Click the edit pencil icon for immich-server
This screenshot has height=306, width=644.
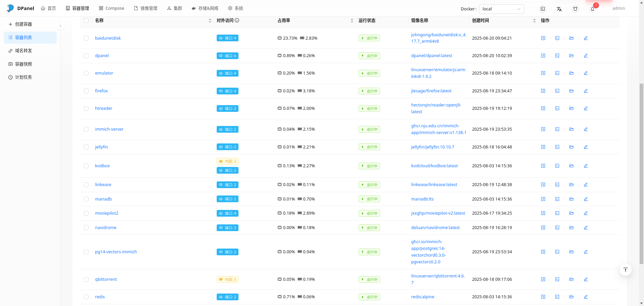coord(586,129)
